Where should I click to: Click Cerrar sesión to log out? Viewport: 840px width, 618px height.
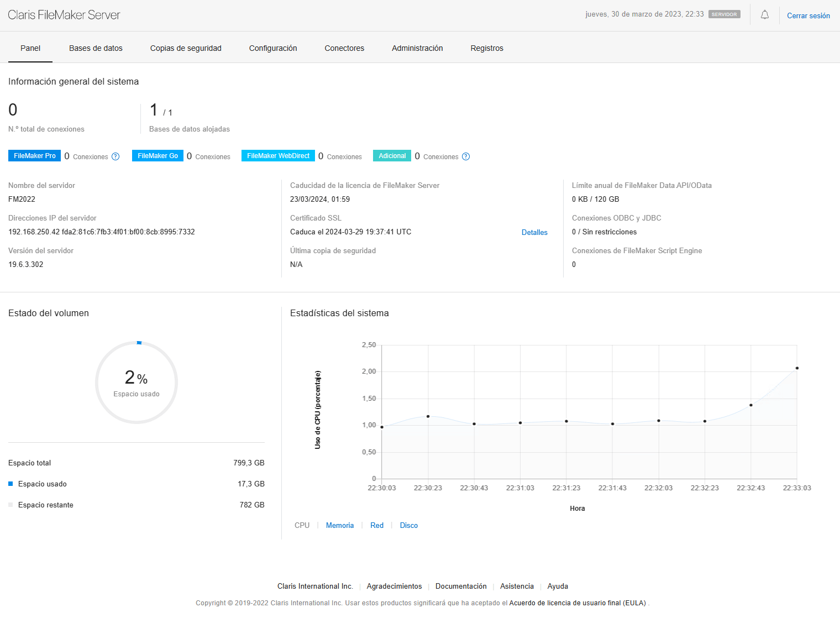(x=809, y=15)
